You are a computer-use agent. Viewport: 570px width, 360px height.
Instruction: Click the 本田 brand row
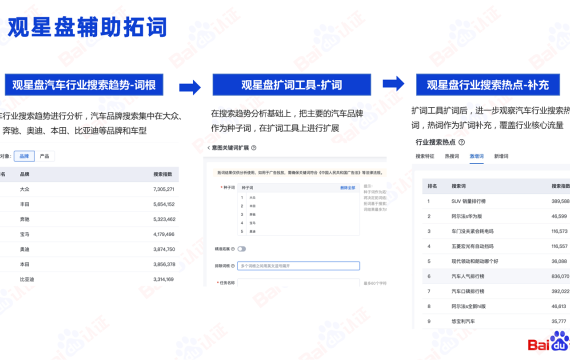[x=89, y=264]
